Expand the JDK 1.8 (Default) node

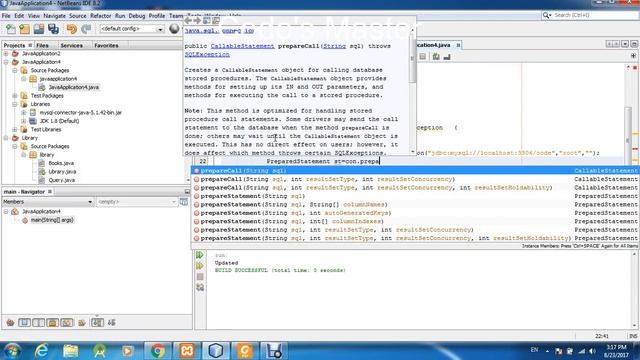24,121
